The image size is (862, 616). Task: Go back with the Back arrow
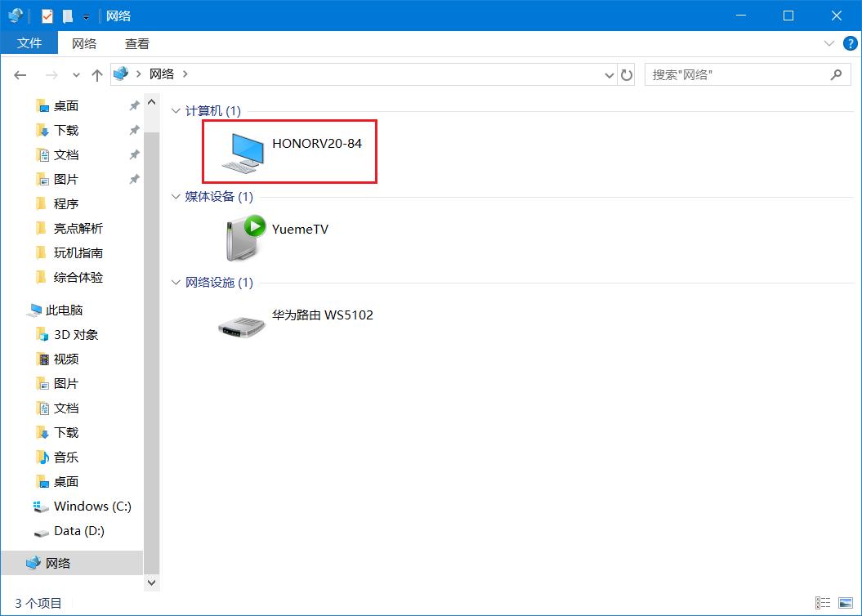[x=20, y=74]
